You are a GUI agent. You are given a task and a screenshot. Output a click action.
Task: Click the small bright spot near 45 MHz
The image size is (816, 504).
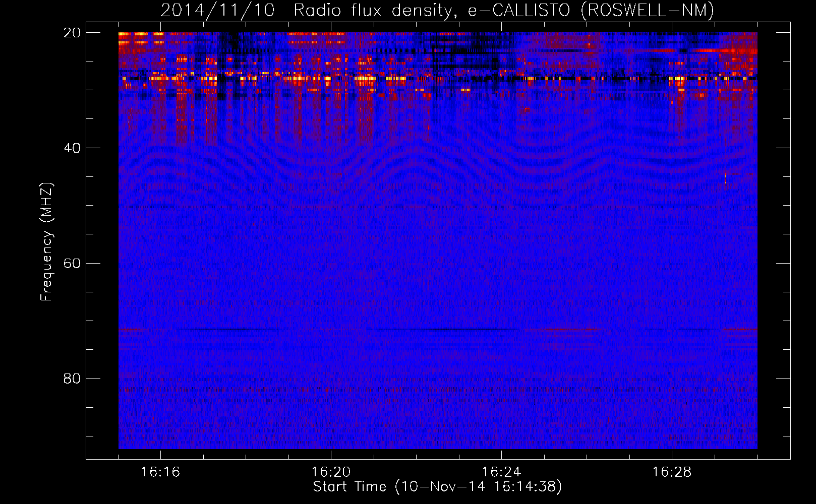pyautogui.click(x=725, y=177)
